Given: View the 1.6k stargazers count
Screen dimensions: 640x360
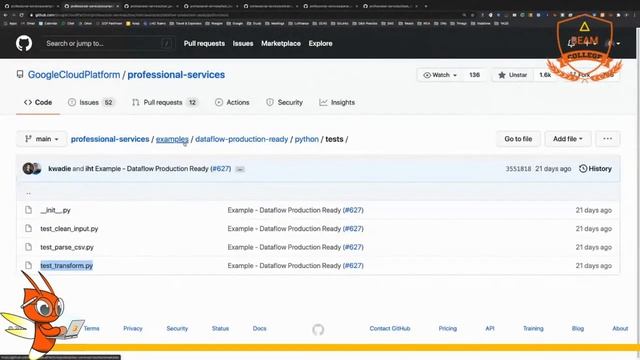Looking at the screenshot, I should tap(545, 75).
